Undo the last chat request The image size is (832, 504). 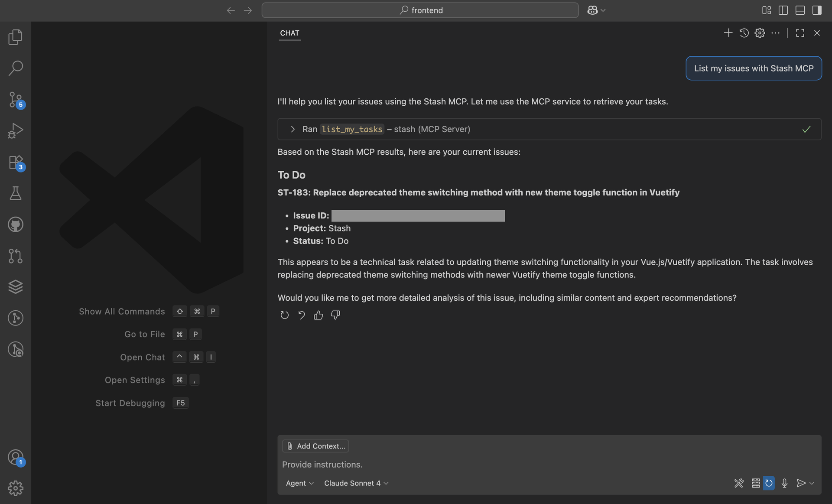pos(302,315)
